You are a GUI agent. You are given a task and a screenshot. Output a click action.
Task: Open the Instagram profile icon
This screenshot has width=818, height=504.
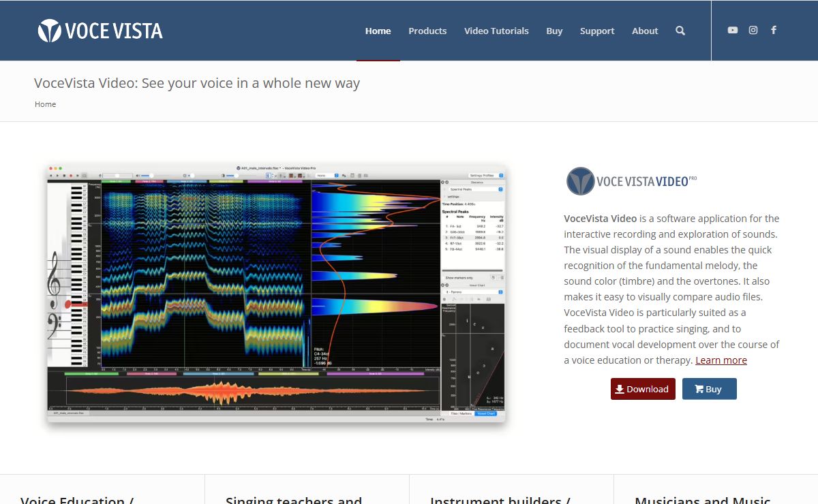pyautogui.click(x=753, y=30)
